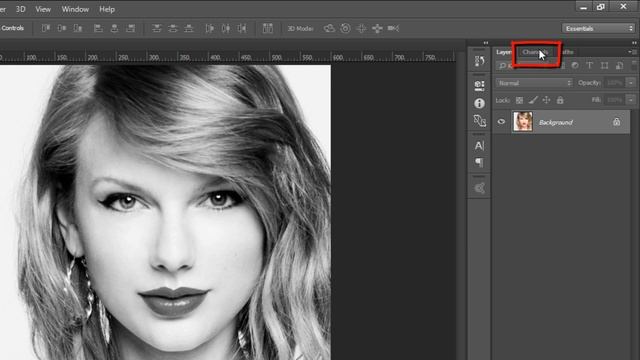Switch to the Layers tab

tap(504, 52)
